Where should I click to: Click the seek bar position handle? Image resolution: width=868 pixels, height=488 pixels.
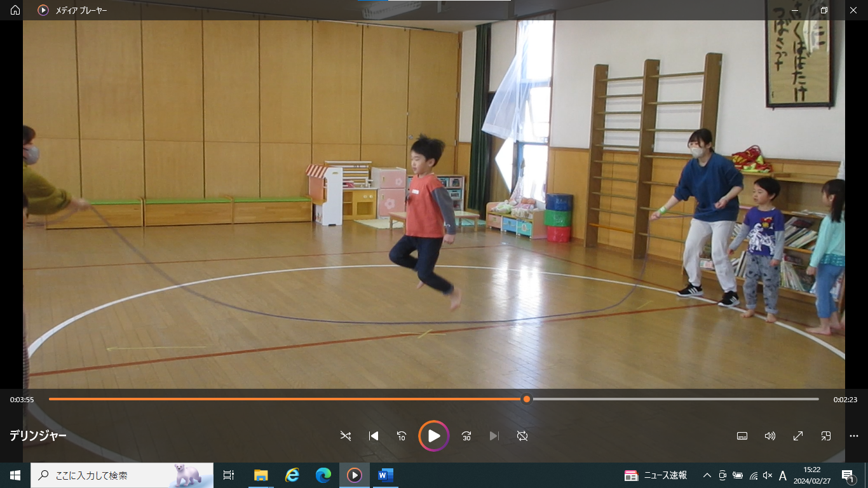click(526, 399)
